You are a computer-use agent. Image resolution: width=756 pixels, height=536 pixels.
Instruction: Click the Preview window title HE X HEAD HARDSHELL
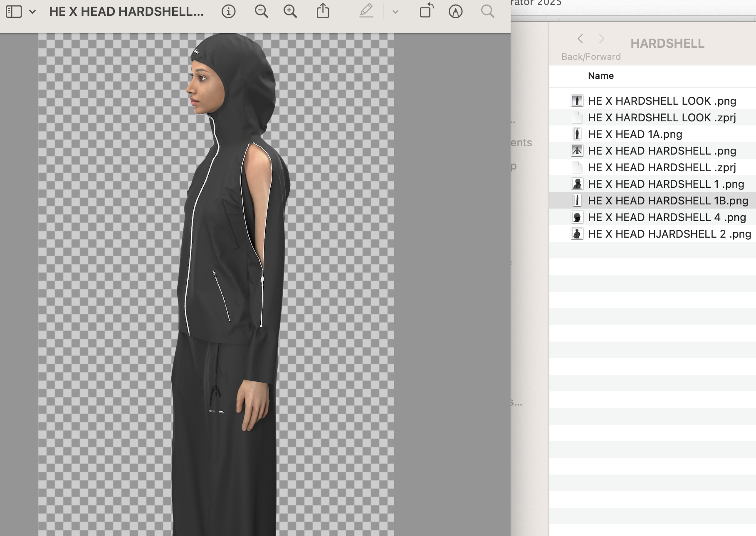tap(126, 12)
